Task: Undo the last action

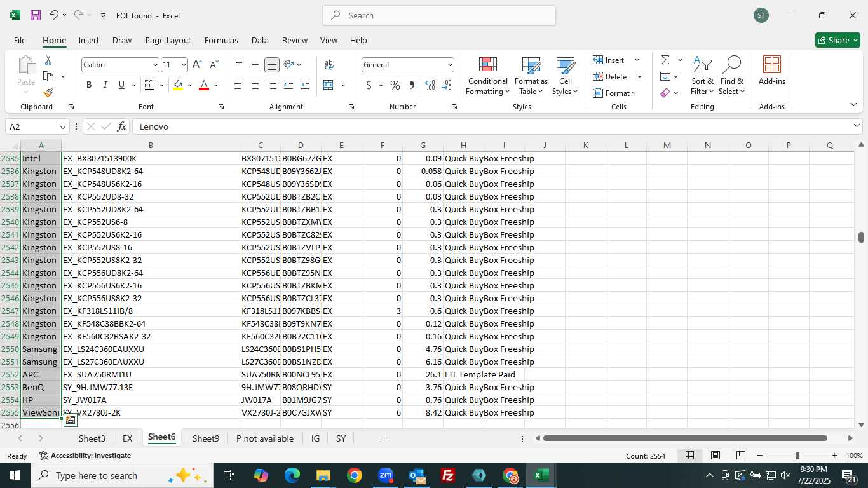Action: (x=54, y=15)
